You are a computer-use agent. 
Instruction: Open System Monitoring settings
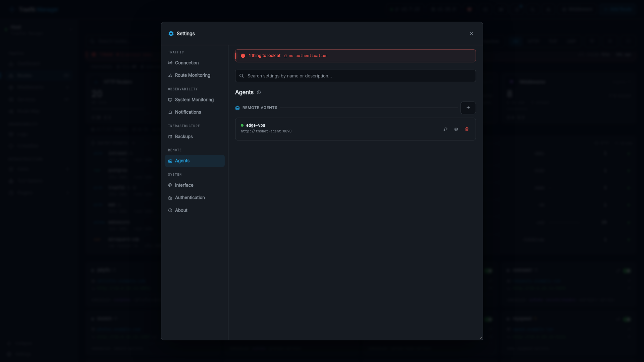coord(195,100)
